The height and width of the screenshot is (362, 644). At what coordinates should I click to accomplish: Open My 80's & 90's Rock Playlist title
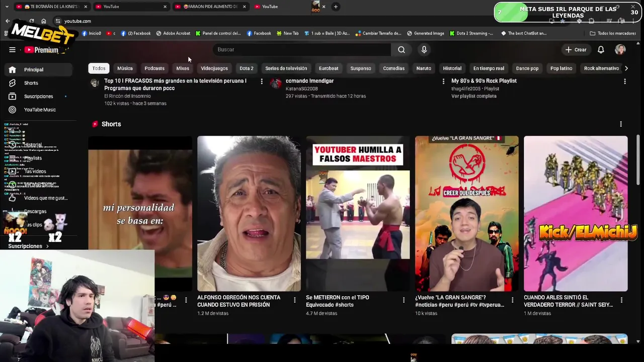(484, 81)
